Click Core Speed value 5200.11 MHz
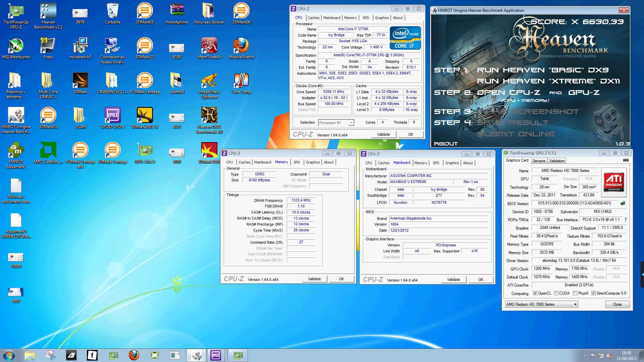The image size is (644, 362). point(333,92)
